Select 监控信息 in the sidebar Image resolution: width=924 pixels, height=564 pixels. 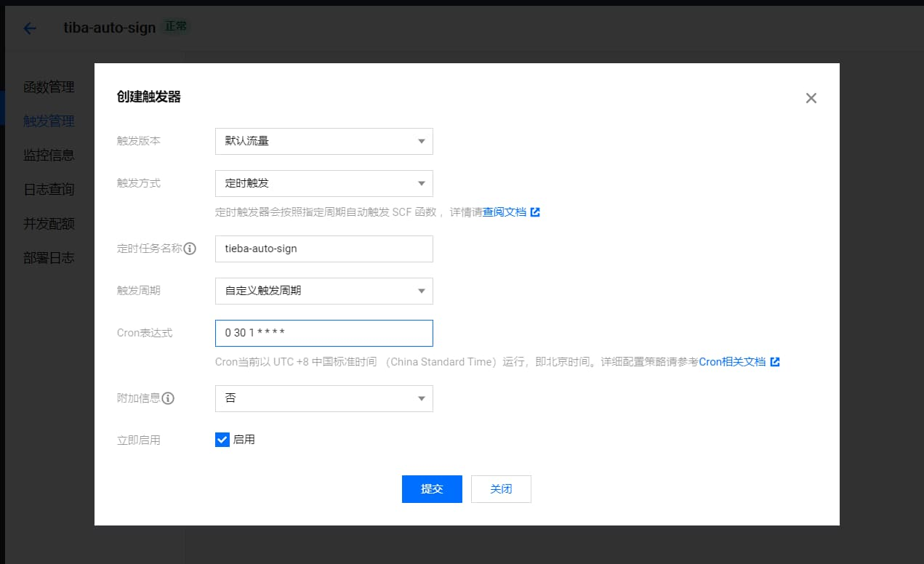click(x=49, y=155)
